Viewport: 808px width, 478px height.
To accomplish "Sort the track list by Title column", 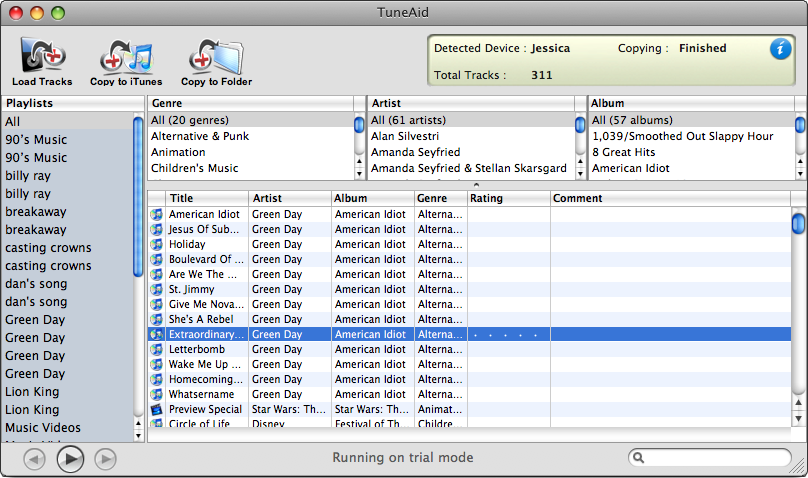I will [207, 198].
